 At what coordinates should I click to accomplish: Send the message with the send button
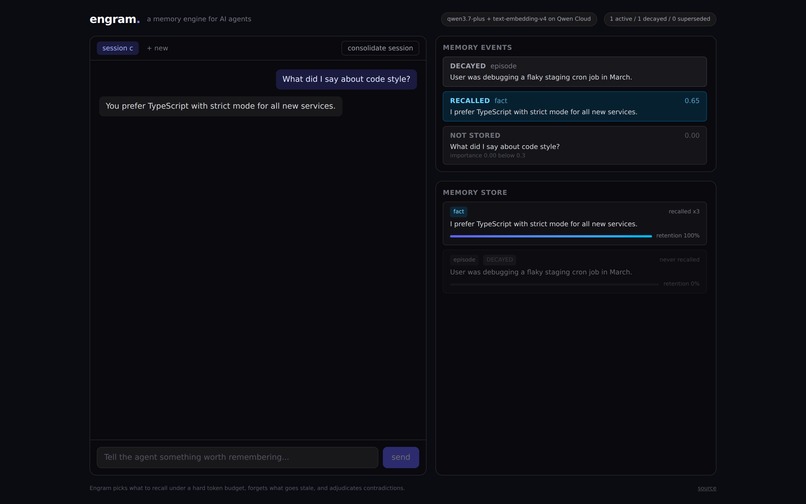click(400, 457)
